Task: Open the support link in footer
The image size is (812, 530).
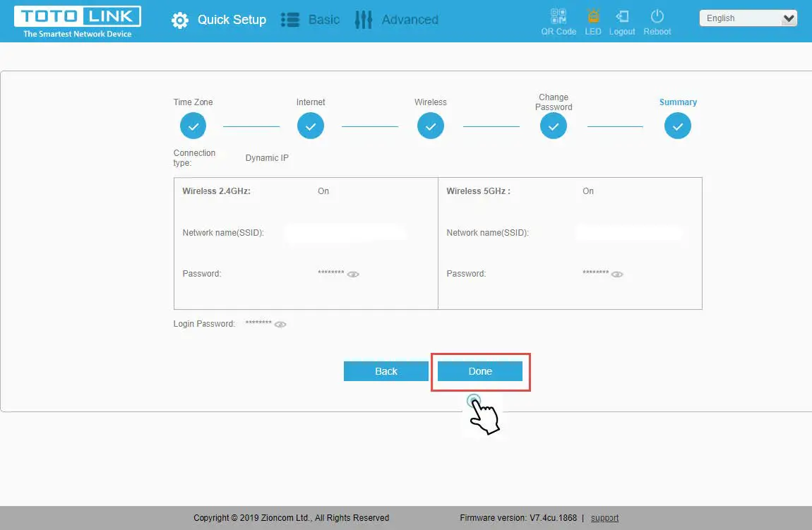Action: coord(604,517)
